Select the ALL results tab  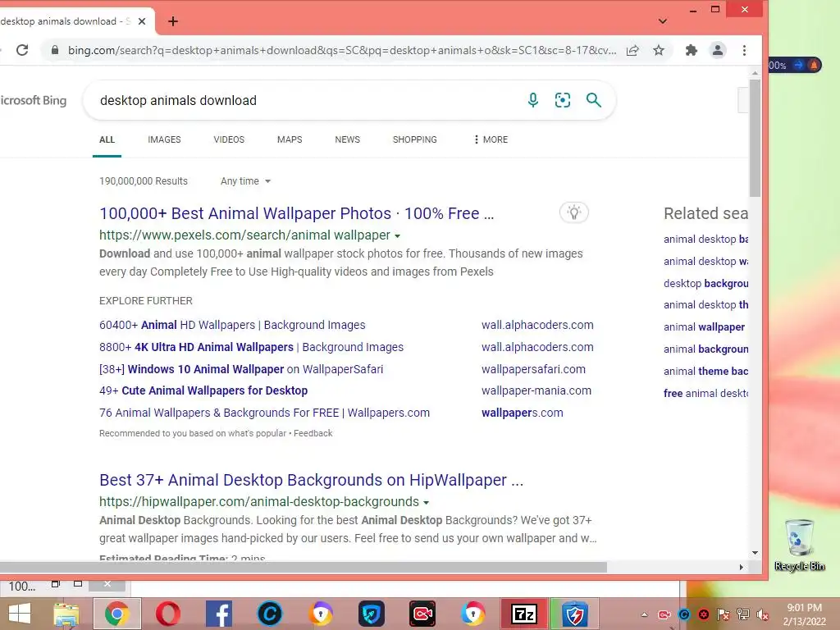(107, 139)
